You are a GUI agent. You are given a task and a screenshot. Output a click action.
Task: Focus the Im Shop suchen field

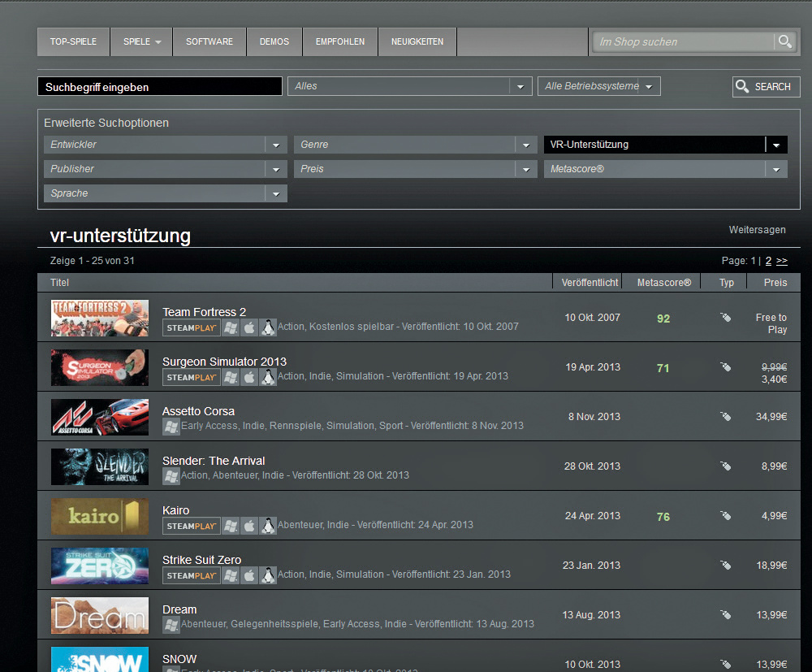click(x=683, y=41)
